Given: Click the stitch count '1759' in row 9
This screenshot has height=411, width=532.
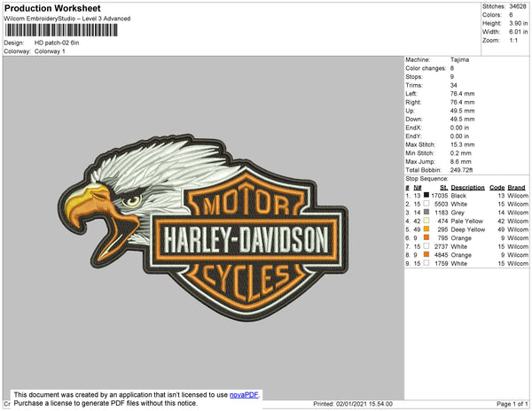Looking at the screenshot, I should click(441, 263).
